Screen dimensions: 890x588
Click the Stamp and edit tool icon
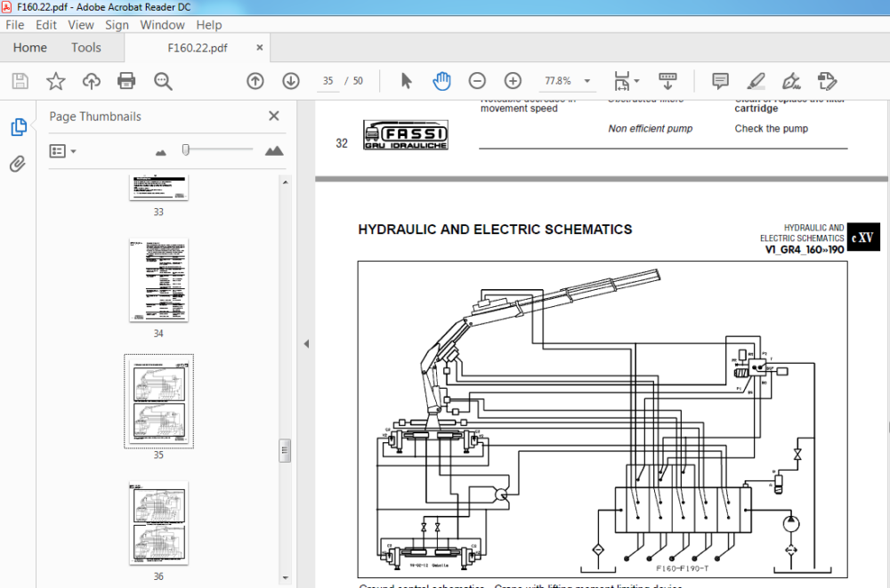[x=827, y=81]
